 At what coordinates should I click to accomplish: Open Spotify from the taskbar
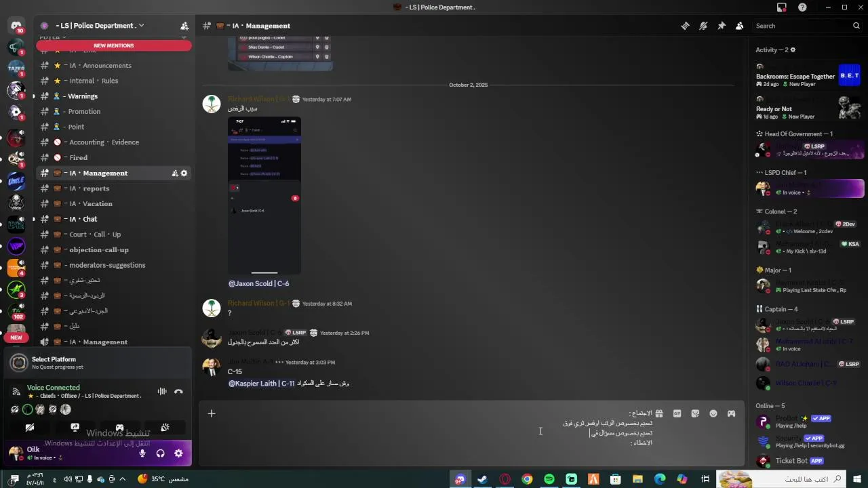549,479
